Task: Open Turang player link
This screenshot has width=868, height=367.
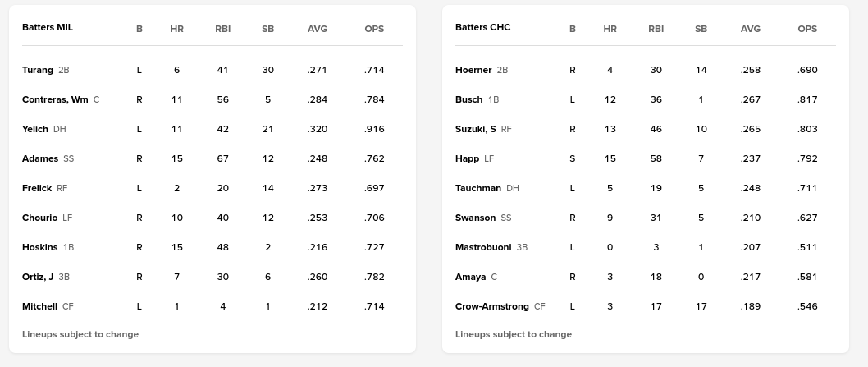Action: click(x=38, y=70)
